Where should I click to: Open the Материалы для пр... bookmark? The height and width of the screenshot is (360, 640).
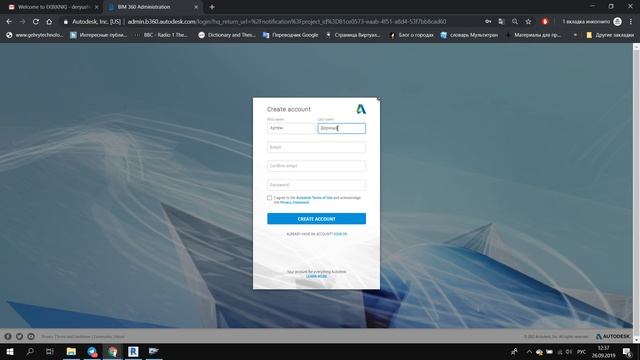[x=533, y=35]
